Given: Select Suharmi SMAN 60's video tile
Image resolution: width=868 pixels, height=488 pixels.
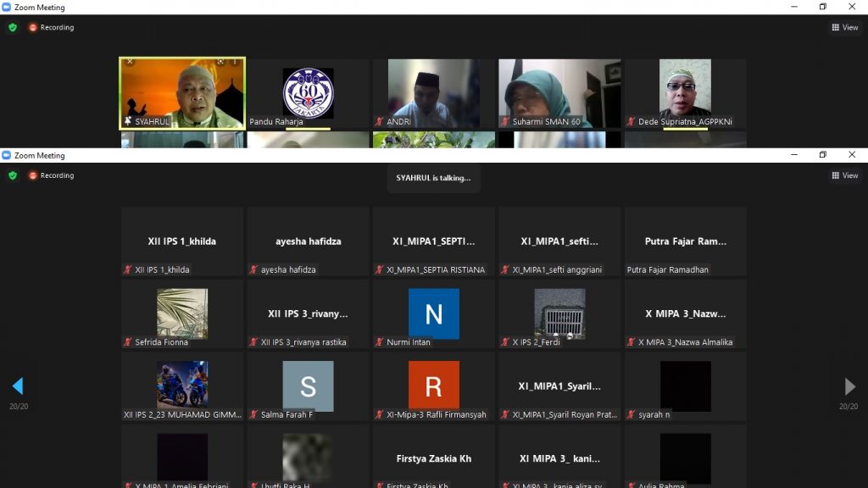Looking at the screenshot, I should point(559,91).
